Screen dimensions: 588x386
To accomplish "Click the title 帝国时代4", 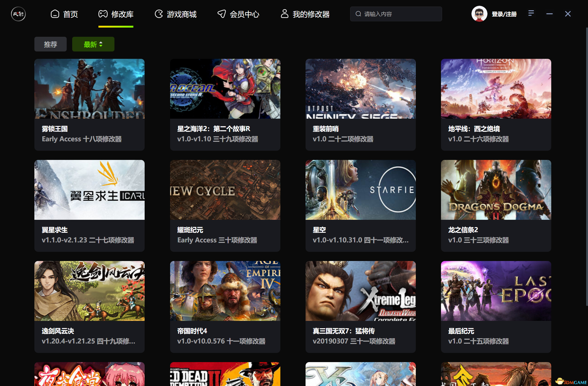I will click(x=192, y=331).
